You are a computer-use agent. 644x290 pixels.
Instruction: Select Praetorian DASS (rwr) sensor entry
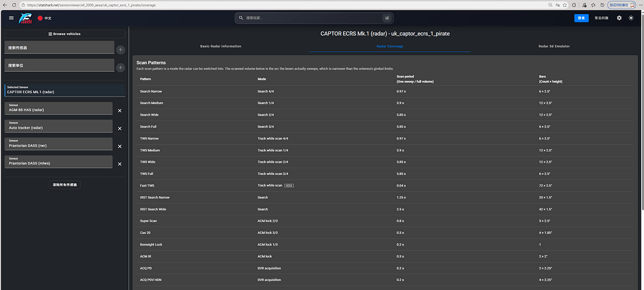[x=59, y=144]
